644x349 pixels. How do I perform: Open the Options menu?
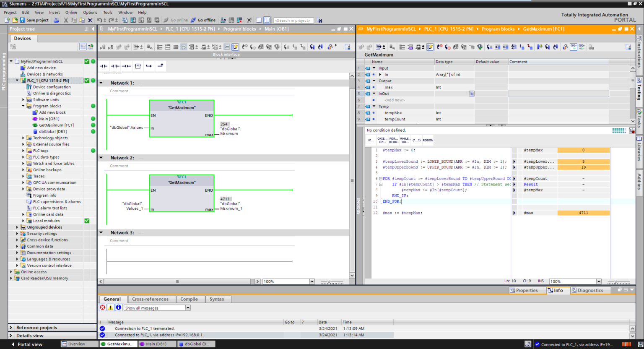click(x=90, y=12)
